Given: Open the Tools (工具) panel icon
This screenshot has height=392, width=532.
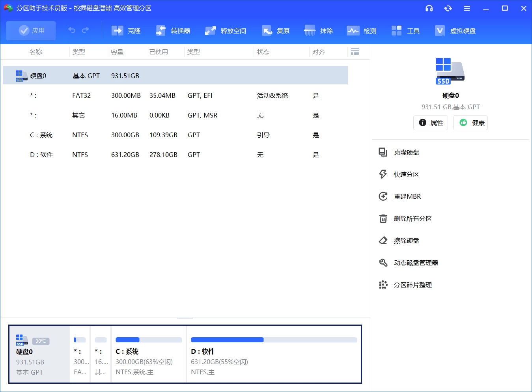Looking at the screenshot, I should tap(396, 30).
